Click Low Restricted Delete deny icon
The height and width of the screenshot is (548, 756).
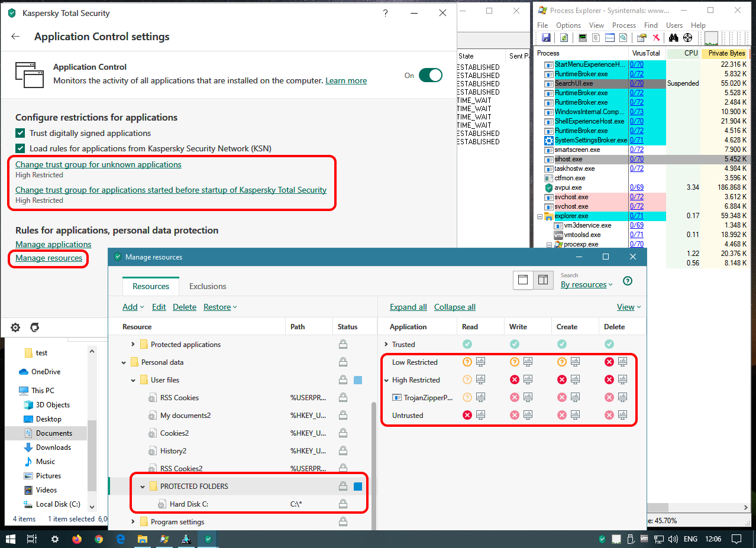click(609, 362)
